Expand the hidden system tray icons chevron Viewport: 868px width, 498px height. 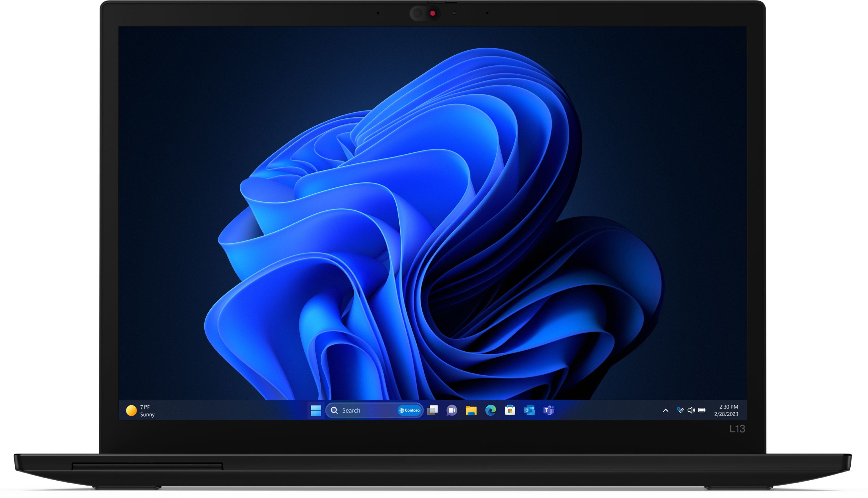coord(665,410)
